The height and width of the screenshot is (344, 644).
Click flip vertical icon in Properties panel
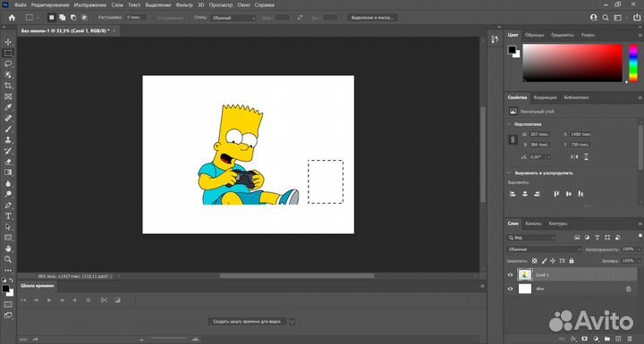(586, 157)
